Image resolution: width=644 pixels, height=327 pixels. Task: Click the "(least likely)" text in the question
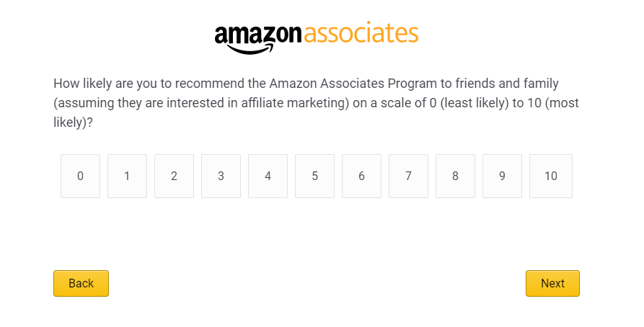tap(475, 103)
